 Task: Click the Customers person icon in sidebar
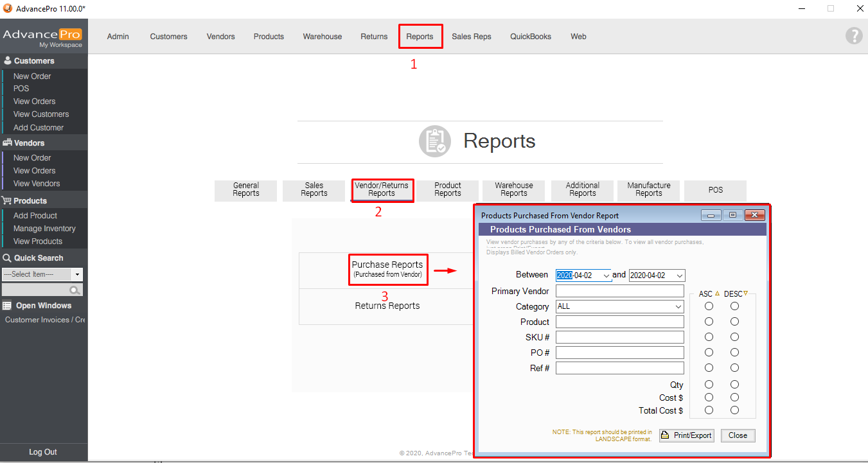tap(8, 61)
